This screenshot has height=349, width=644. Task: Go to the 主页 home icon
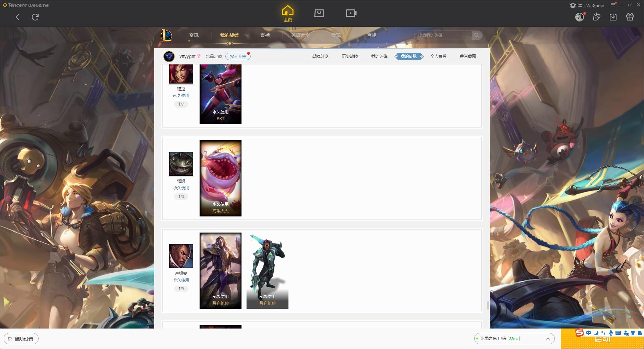click(287, 14)
